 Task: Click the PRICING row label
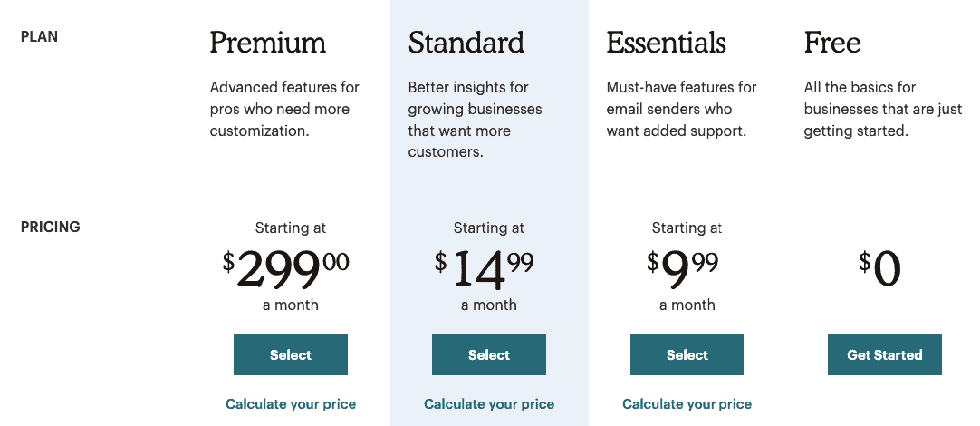51,227
